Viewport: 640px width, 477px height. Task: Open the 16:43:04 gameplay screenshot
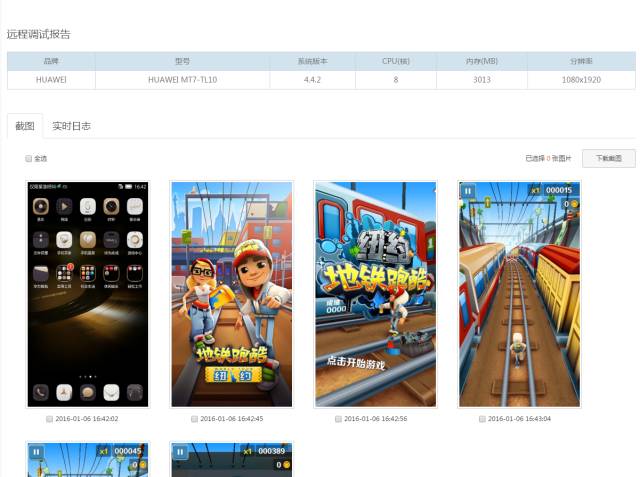[519, 294]
